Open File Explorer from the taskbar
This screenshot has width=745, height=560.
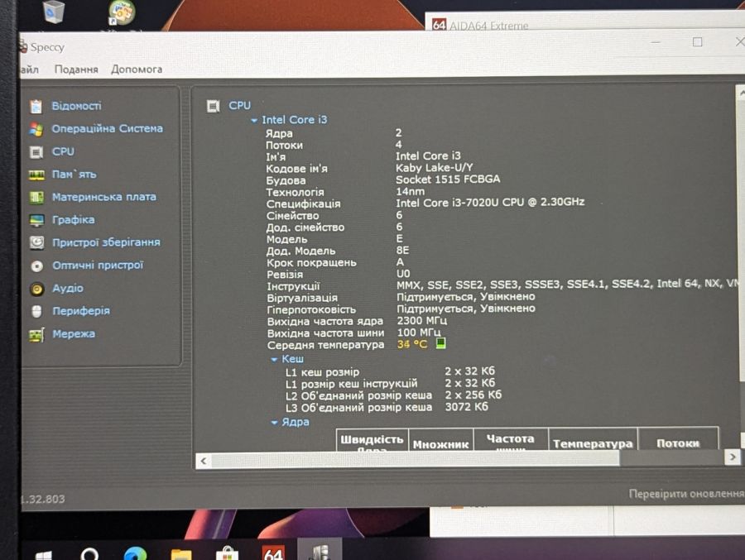[x=181, y=554]
